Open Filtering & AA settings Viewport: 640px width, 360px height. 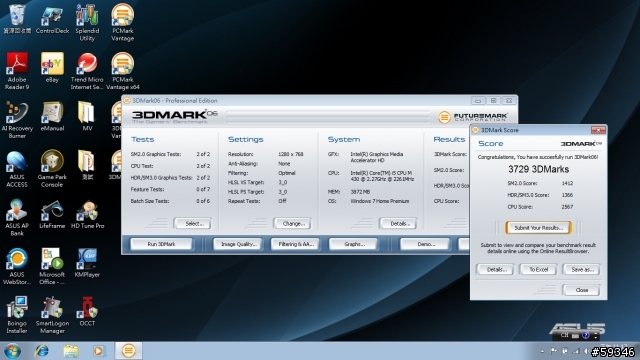tap(296, 244)
